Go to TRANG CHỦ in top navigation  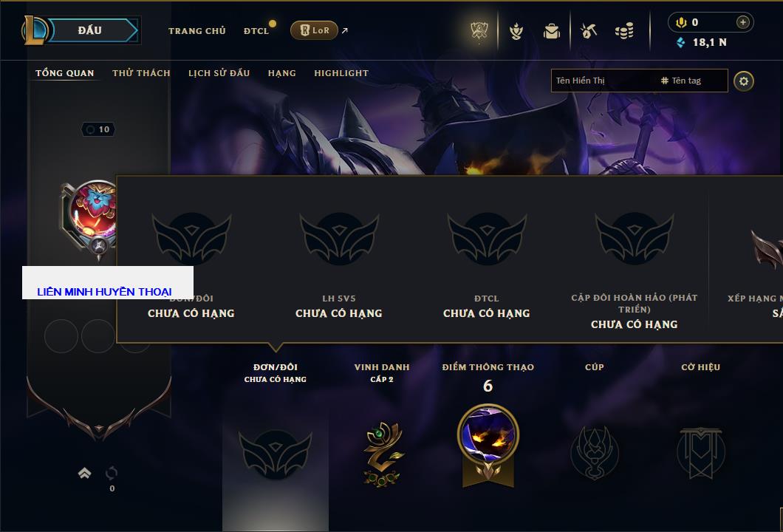pyautogui.click(x=197, y=31)
